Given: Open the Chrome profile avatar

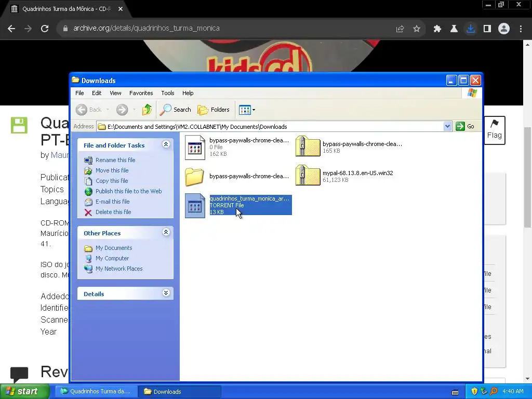Looking at the screenshot, I should click(x=504, y=29).
